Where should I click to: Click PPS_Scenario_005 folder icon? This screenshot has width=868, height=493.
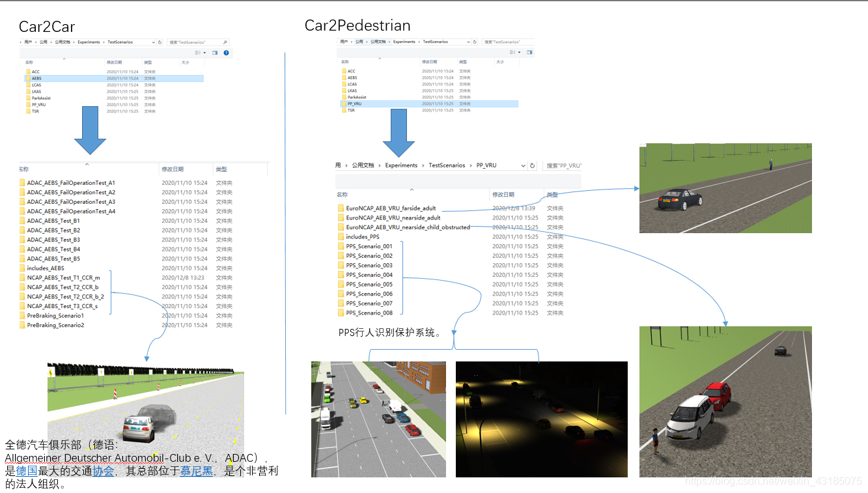341,284
